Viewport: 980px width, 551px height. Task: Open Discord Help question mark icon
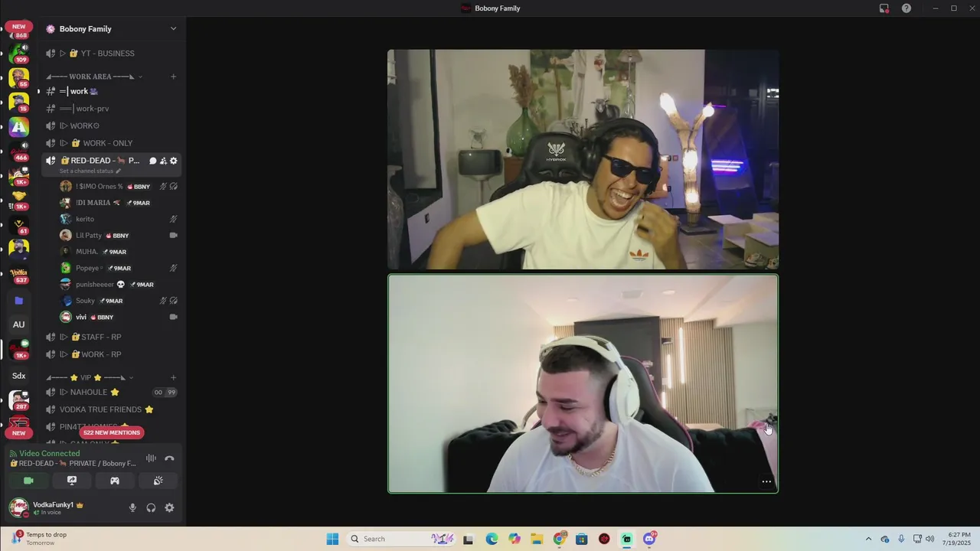(x=906, y=8)
